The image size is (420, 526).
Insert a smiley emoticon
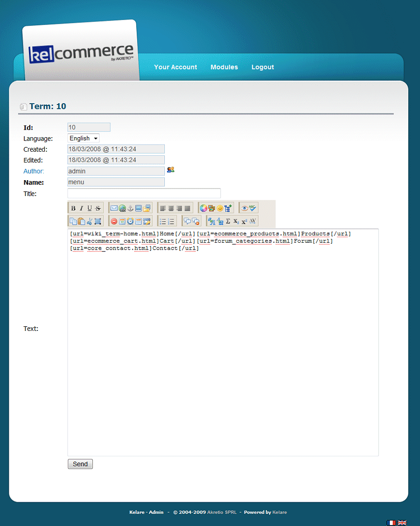tap(220, 208)
